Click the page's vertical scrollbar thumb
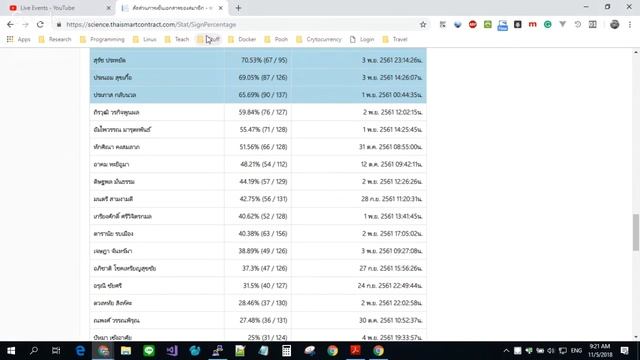The image size is (640, 360). (x=636, y=232)
